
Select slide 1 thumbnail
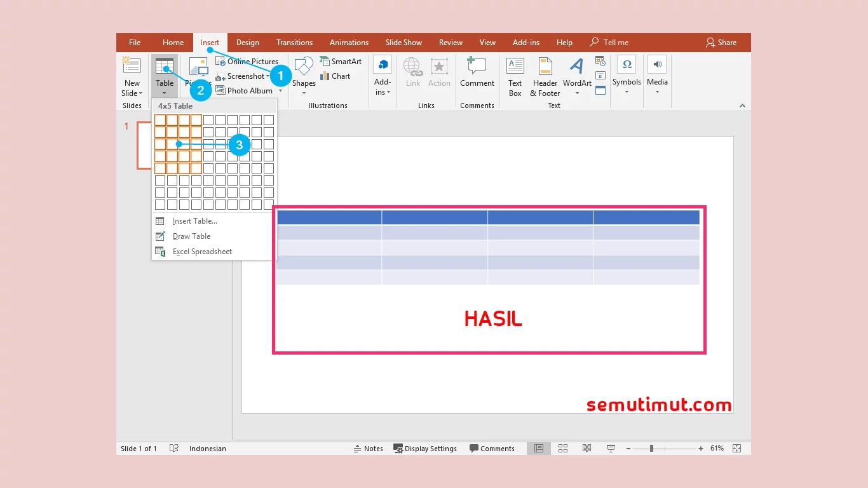tap(144, 146)
